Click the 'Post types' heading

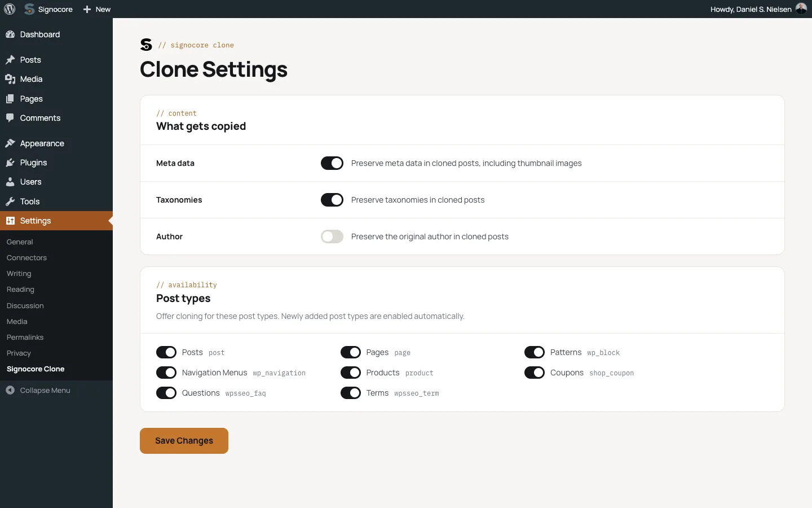pyautogui.click(x=183, y=298)
